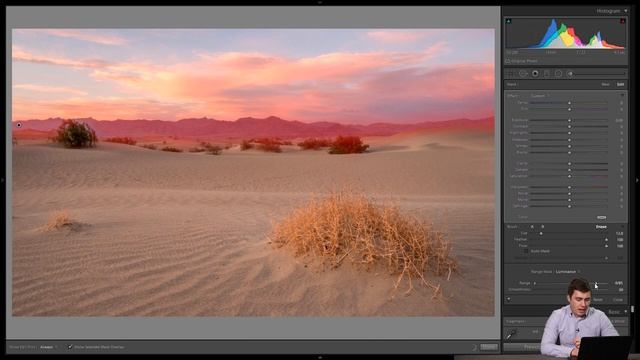Open the brush Color swatch

(601, 218)
